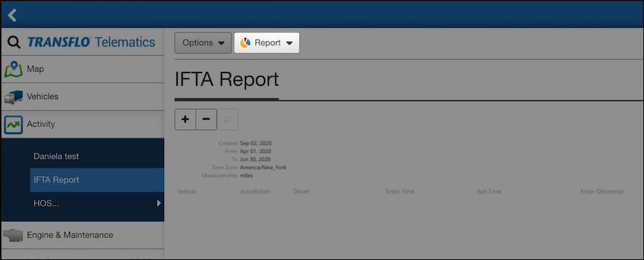Click the Report pie chart icon
The height and width of the screenshot is (260, 644).
click(x=245, y=43)
